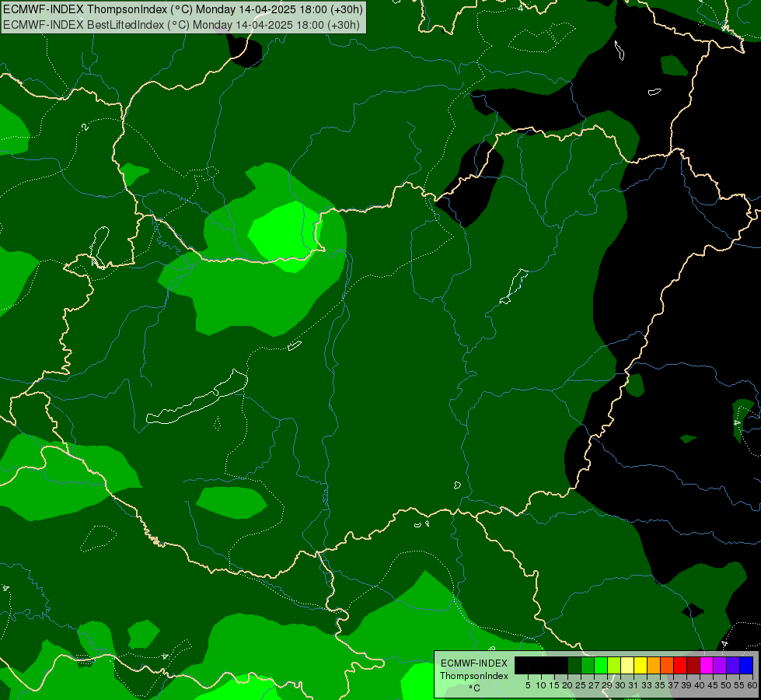Click the legend tick value 50

(727, 685)
